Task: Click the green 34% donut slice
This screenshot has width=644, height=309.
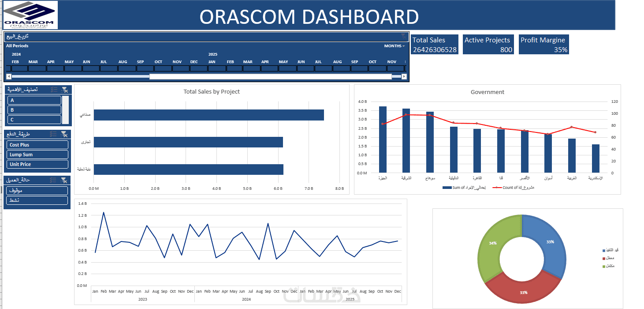Action: point(492,242)
